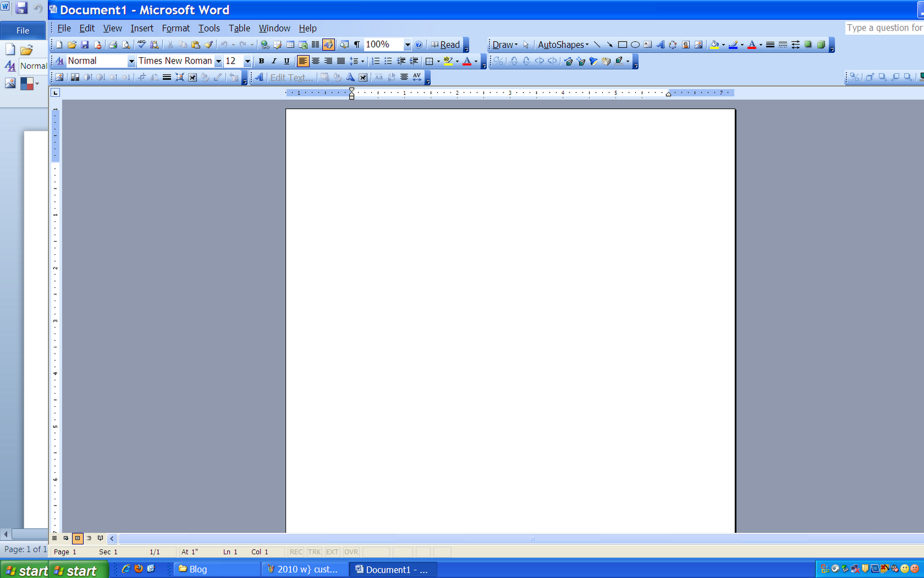This screenshot has height=578, width=924.
Task: Open the Table menu
Action: pyautogui.click(x=239, y=28)
